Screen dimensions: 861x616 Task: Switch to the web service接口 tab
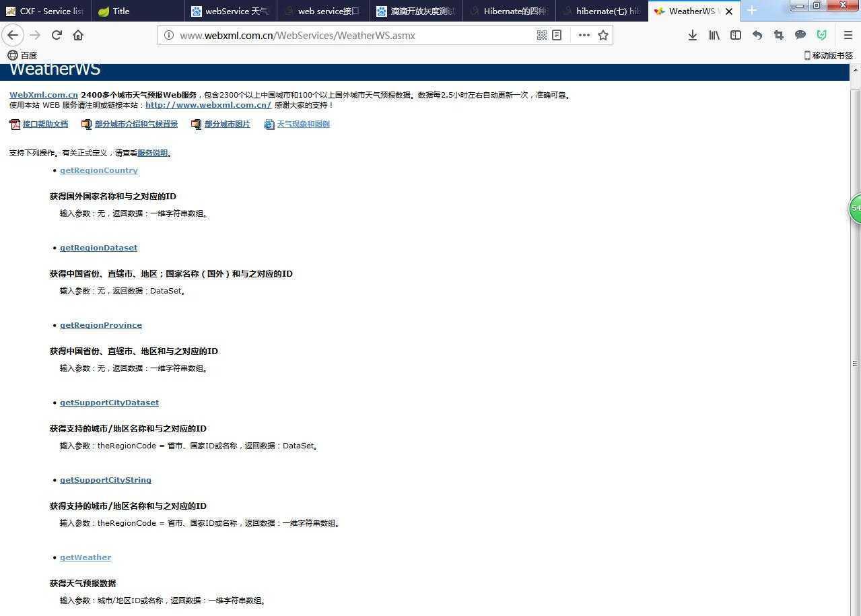[x=322, y=11]
